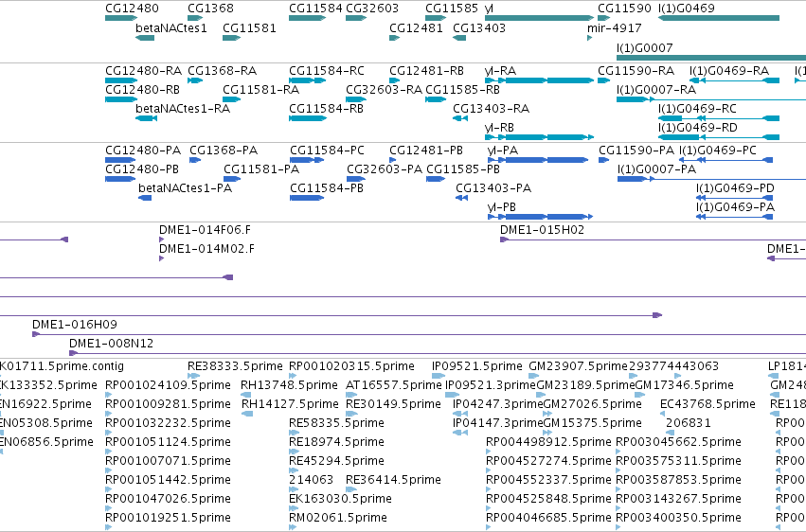Image resolution: width=806 pixels, height=532 pixels.
Task: Click EST GM23907.5prime
Action: coord(579,366)
